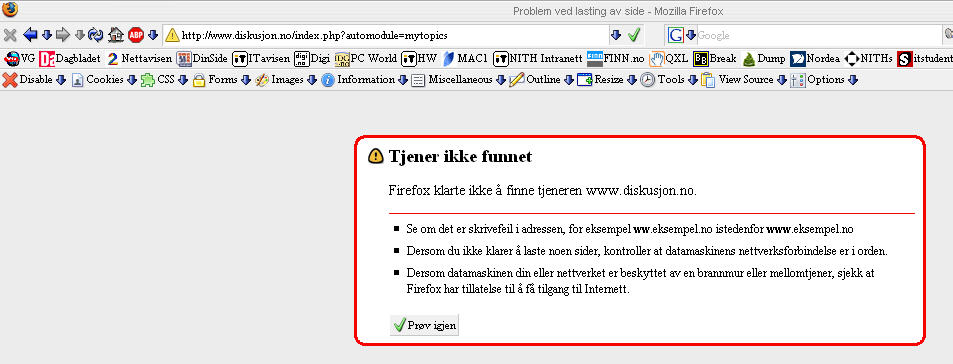The image size is (953, 364).
Task: Open the Break bookmark
Action: pyautogui.click(x=715, y=59)
